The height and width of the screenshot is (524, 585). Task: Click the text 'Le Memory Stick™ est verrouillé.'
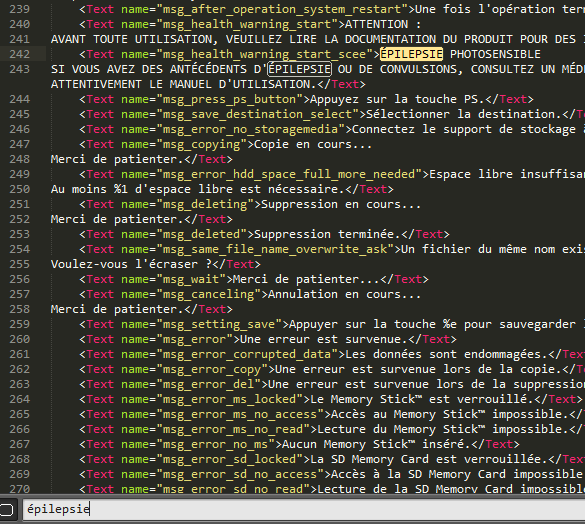click(422, 399)
